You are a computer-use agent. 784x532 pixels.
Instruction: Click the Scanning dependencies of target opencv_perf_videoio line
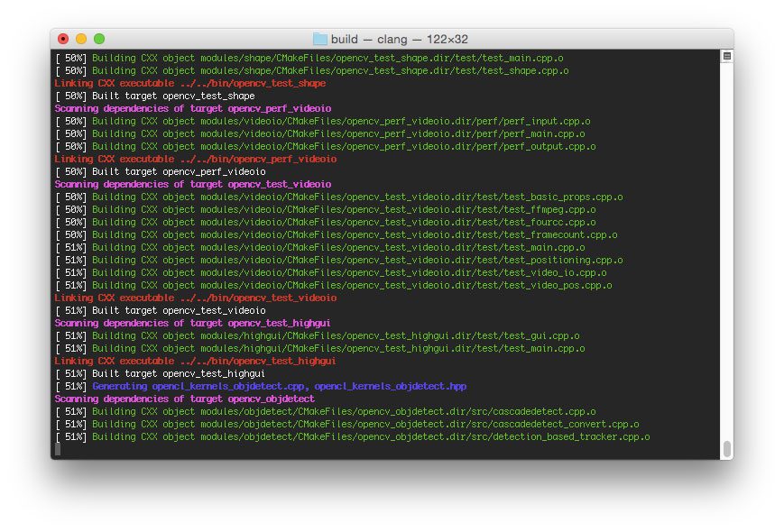coord(191,108)
